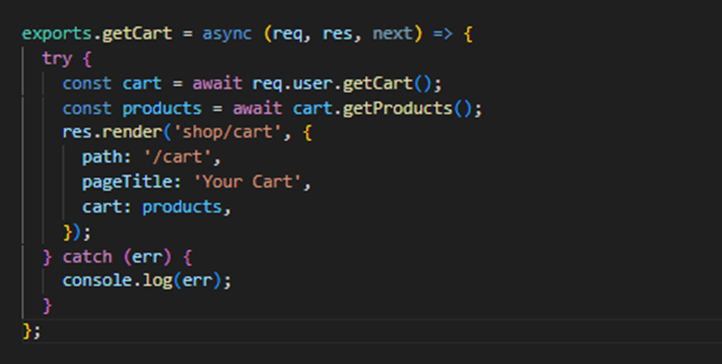Click the final closing '};' line
722x364 pixels.
click(32, 331)
